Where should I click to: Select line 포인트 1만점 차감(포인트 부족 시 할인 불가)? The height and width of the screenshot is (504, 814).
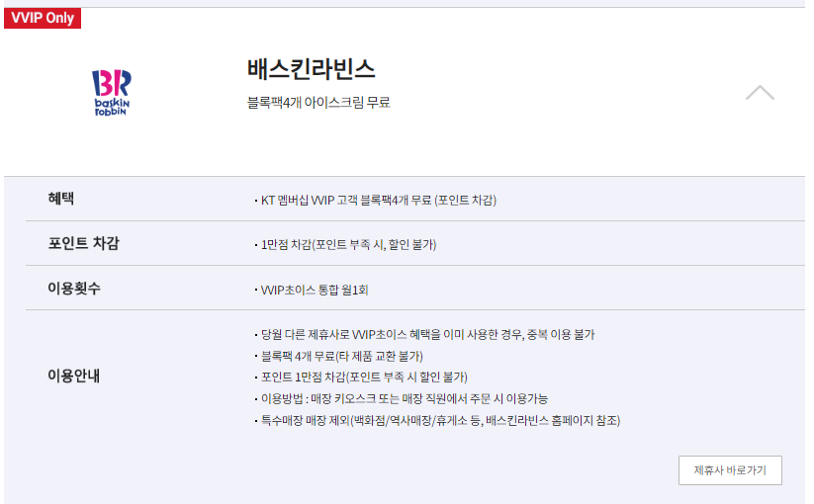tap(364, 377)
